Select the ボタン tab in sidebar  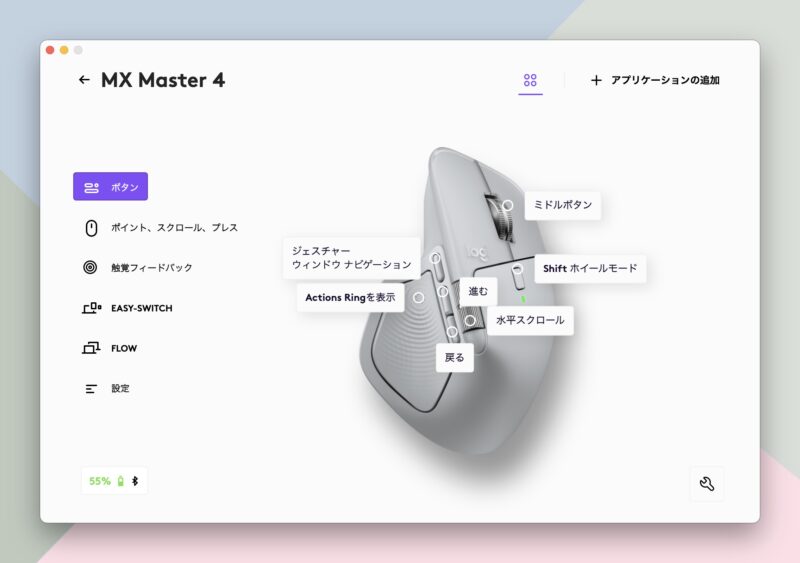[x=110, y=187]
